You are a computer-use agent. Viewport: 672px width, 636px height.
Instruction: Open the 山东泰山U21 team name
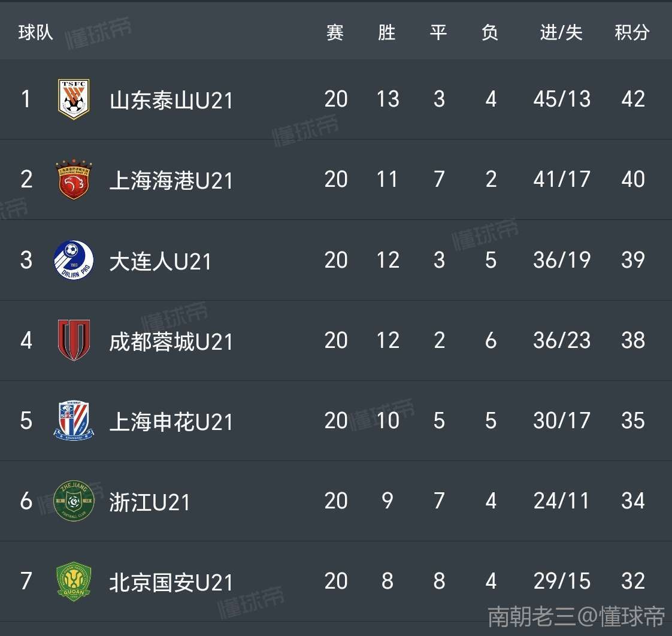pyautogui.click(x=171, y=100)
